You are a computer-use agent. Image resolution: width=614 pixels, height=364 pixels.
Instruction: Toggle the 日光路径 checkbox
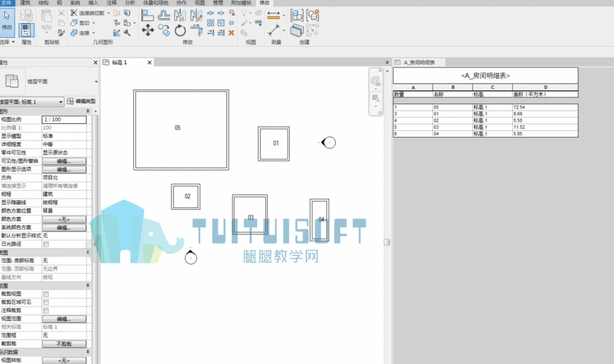[x=46, y=244]
